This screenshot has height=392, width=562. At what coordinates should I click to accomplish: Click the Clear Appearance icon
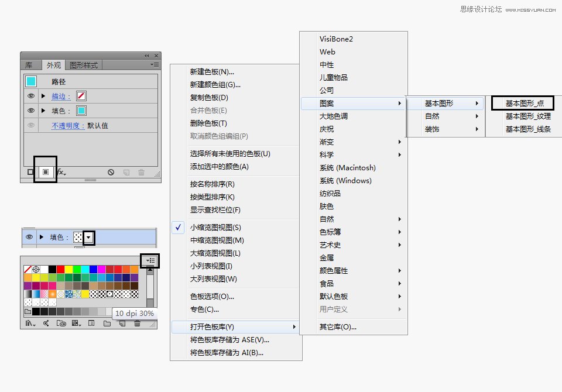(x=110, y=173)
